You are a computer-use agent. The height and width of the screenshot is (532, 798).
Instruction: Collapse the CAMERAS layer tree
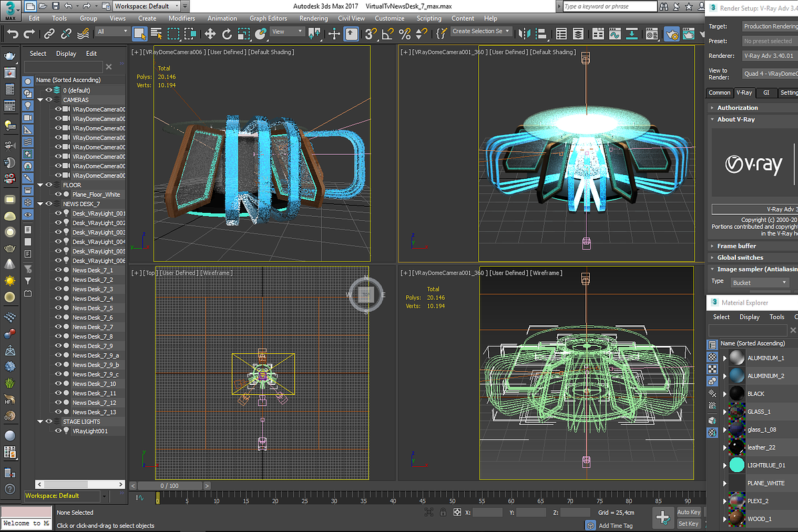click(40, 100)
